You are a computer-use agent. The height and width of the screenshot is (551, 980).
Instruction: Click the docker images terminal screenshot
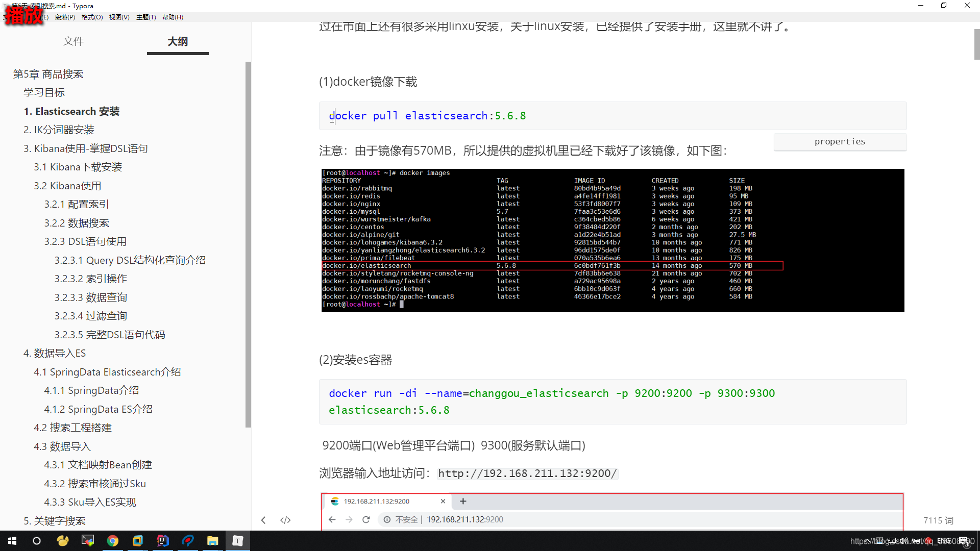(612, 240)
